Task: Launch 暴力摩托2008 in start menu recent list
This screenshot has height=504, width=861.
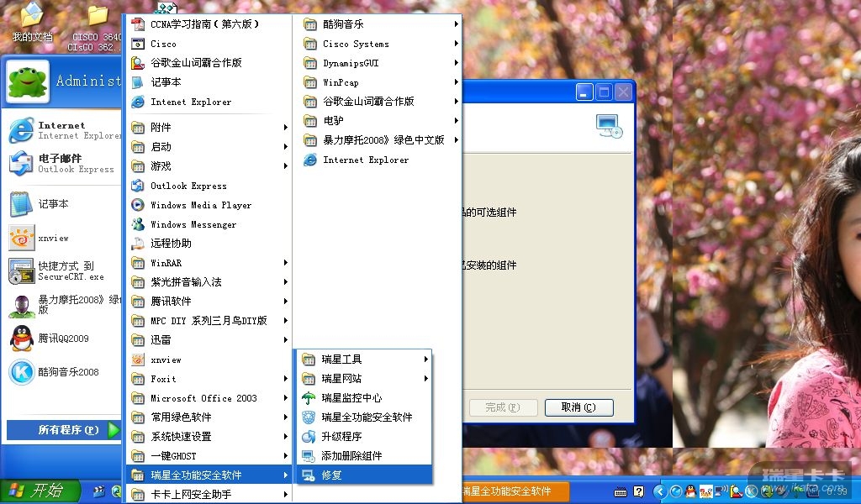Action: tap(64, 305)
